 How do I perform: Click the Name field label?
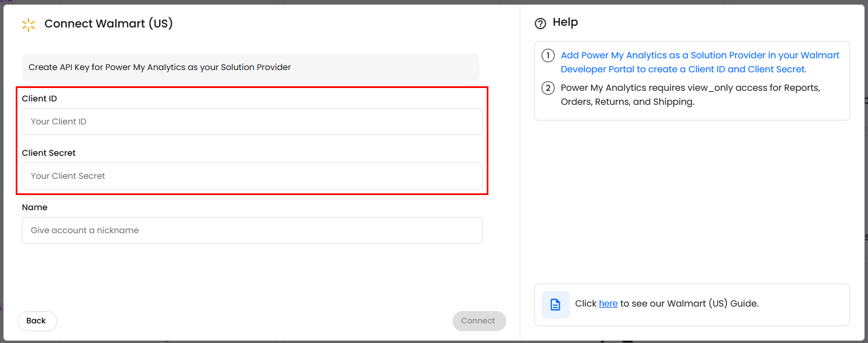[35, 207]
